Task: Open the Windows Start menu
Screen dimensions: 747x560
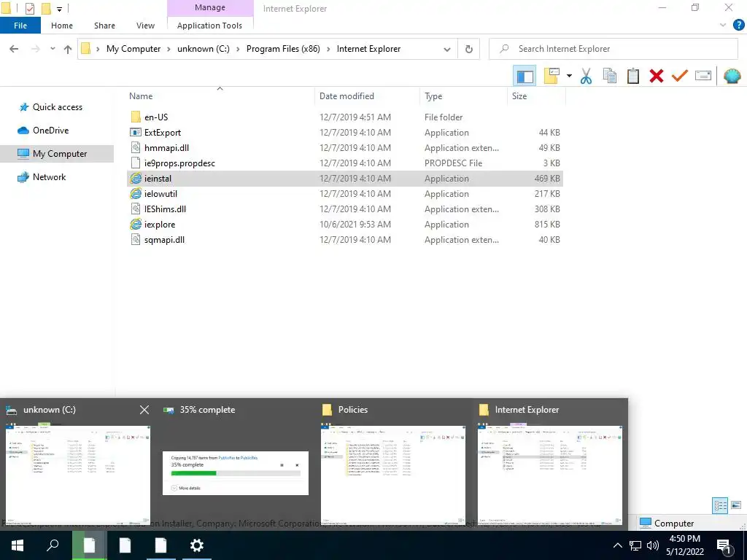Action: tap(18, 545)
